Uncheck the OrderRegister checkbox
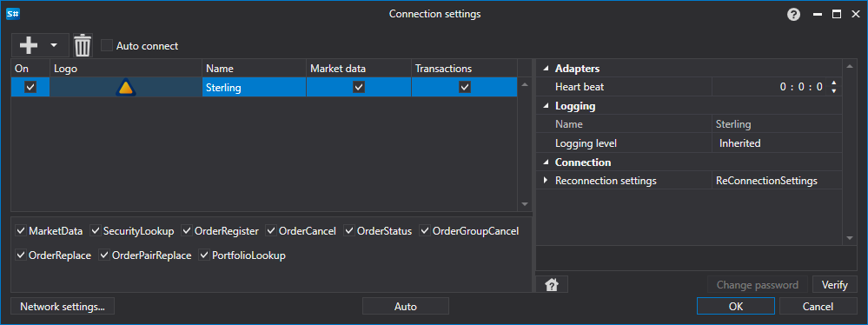Image resolution: width=868 pixels, height=325 pixels. pos(187,230)
